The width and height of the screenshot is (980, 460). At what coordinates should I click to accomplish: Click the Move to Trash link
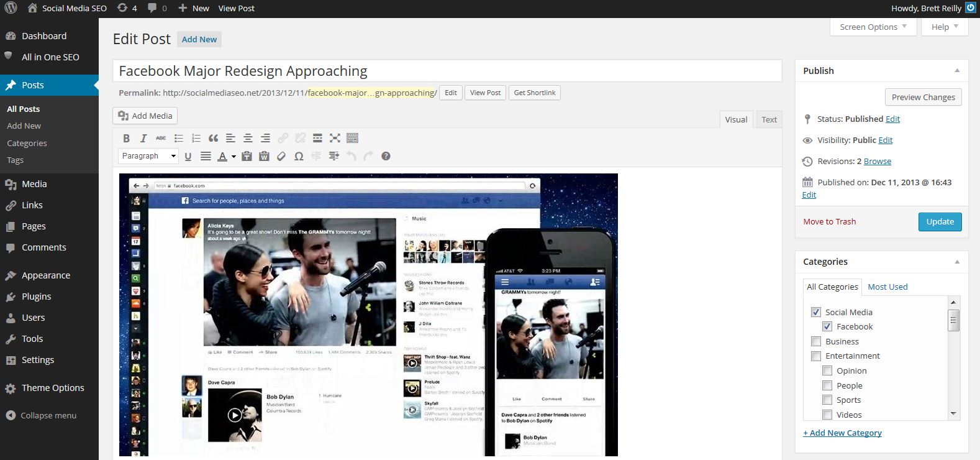(x=829, y=221)
